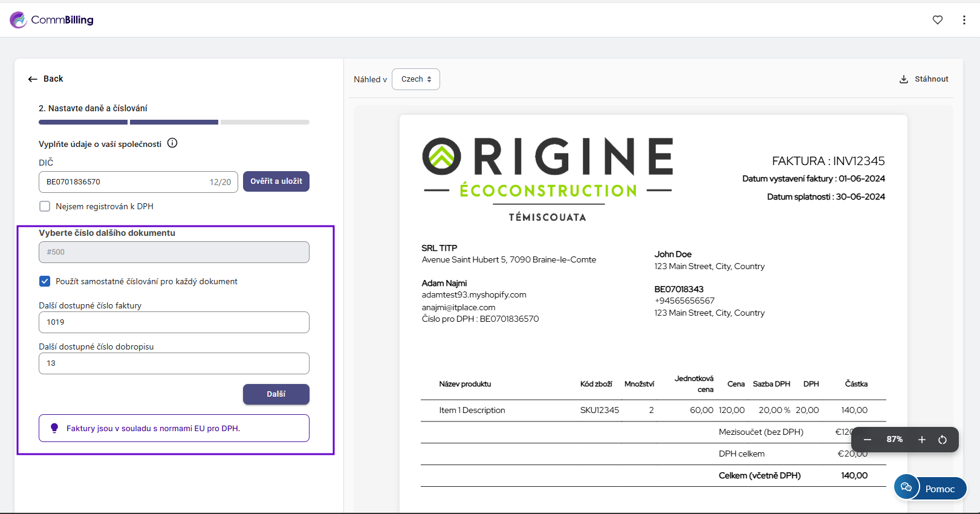Reset the preview zoom level

[943, 440]
